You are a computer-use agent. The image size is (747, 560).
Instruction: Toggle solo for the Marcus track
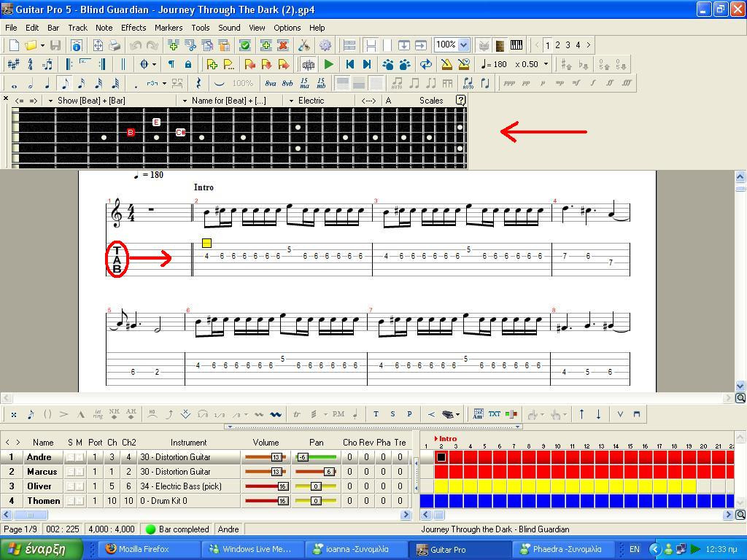(70, 472)
